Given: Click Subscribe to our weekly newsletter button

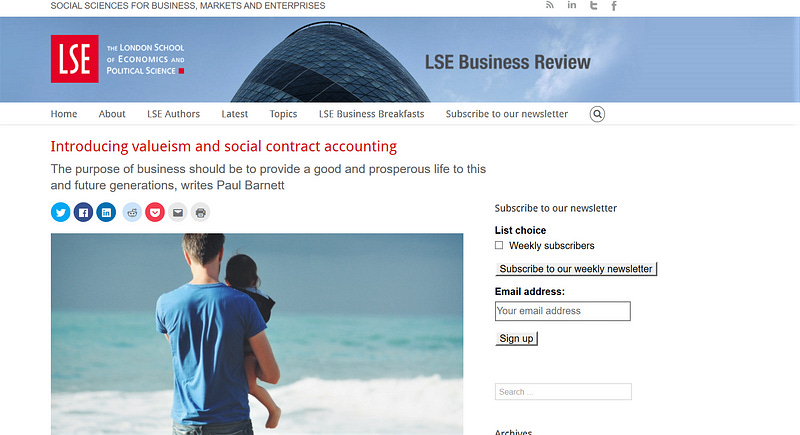Looking at the screenshot, I should point(576,269).
